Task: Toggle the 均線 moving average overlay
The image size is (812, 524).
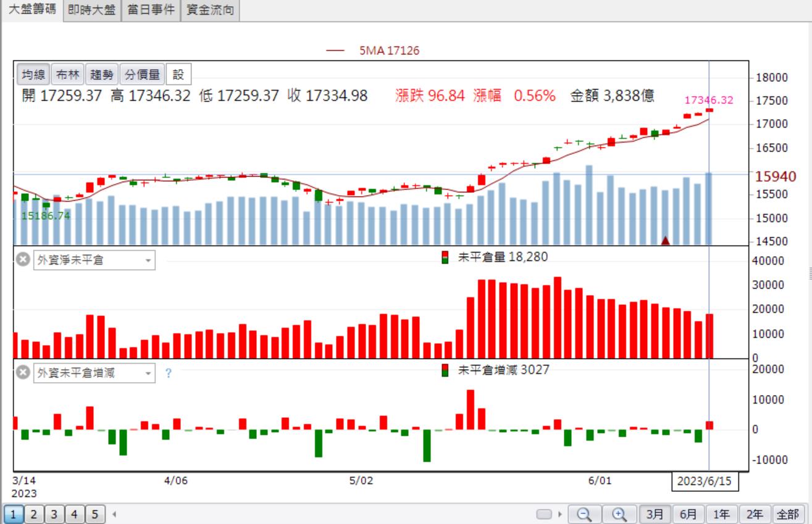Action: pos(33,75)
